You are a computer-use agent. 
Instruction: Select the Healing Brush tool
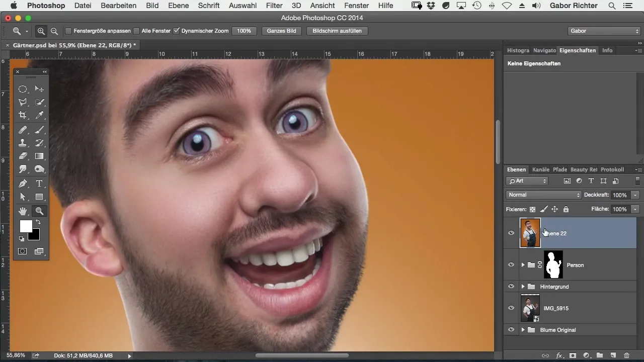pos(23,129)
